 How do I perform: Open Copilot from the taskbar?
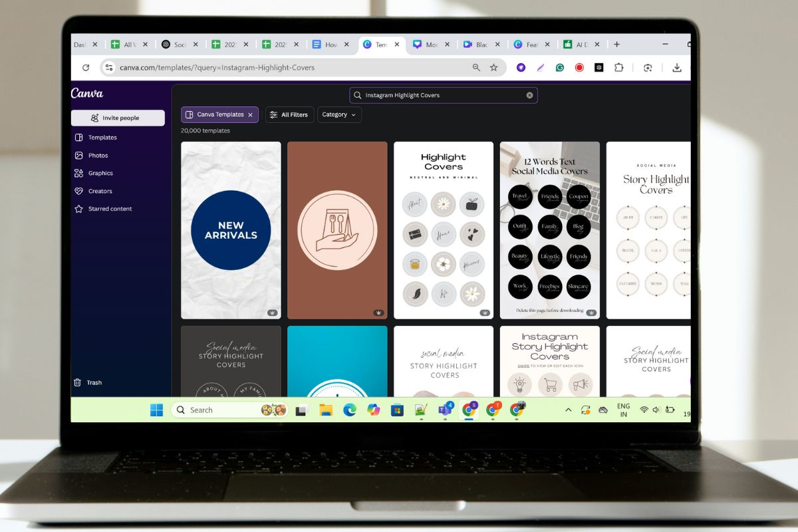[374, 410]
